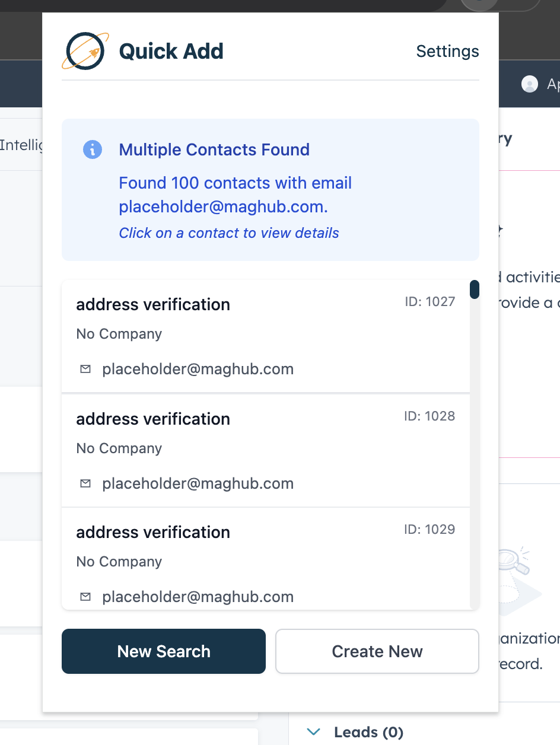The height and width of the screenshot is (745, 560).
Task: Open the user avatar icon in top bar
Action: (x=529, y=84)
